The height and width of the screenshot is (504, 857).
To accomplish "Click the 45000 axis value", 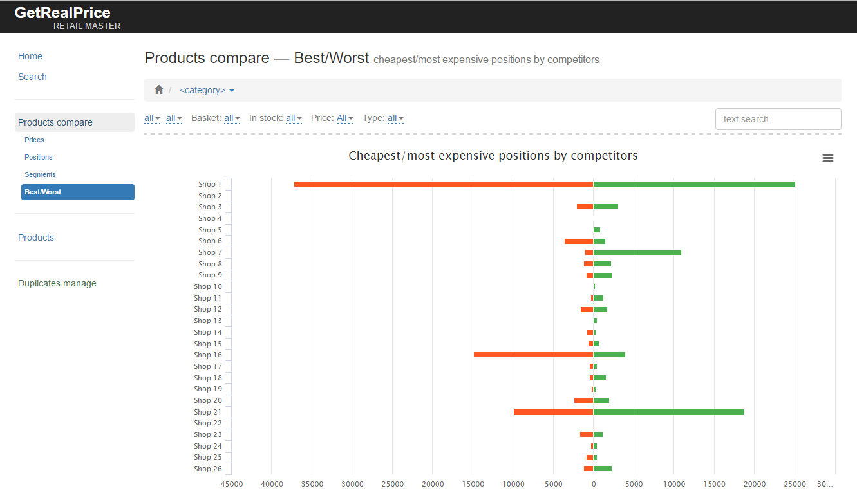I will click(232, 484).
